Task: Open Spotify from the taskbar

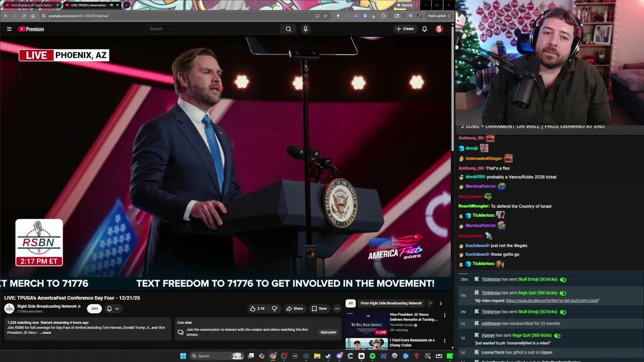Action: click(372, 356)
